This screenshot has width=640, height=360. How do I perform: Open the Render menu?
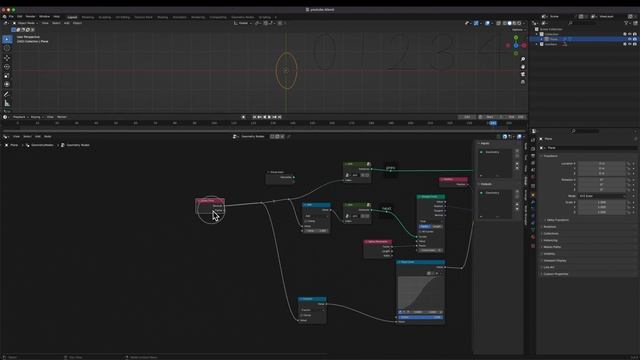point(31,17)
